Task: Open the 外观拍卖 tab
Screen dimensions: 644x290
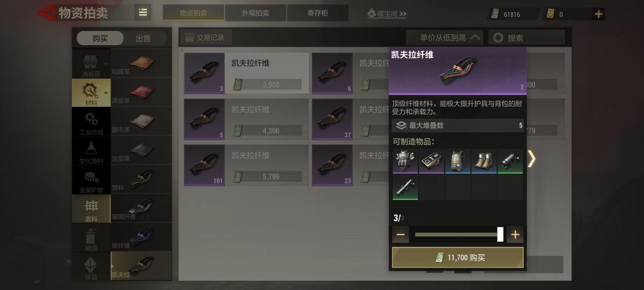Action: tap(255, 13)
